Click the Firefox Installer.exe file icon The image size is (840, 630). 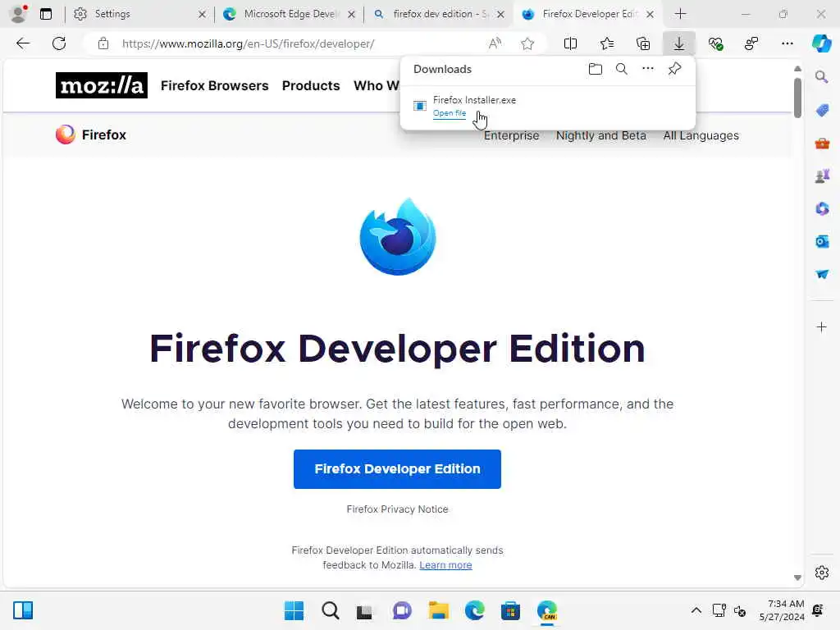click(419, 106)
